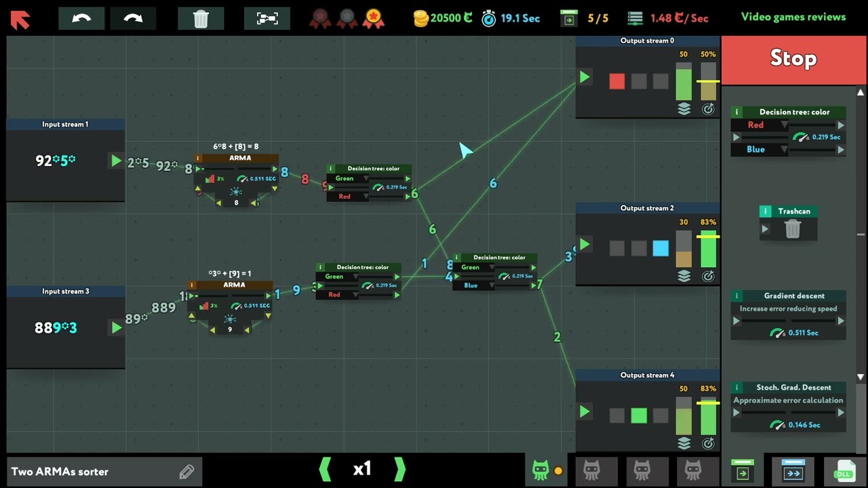Click the green square in Output stream 4
The width and height of the screenshot is (868, 488).
[x=638, y=415]
